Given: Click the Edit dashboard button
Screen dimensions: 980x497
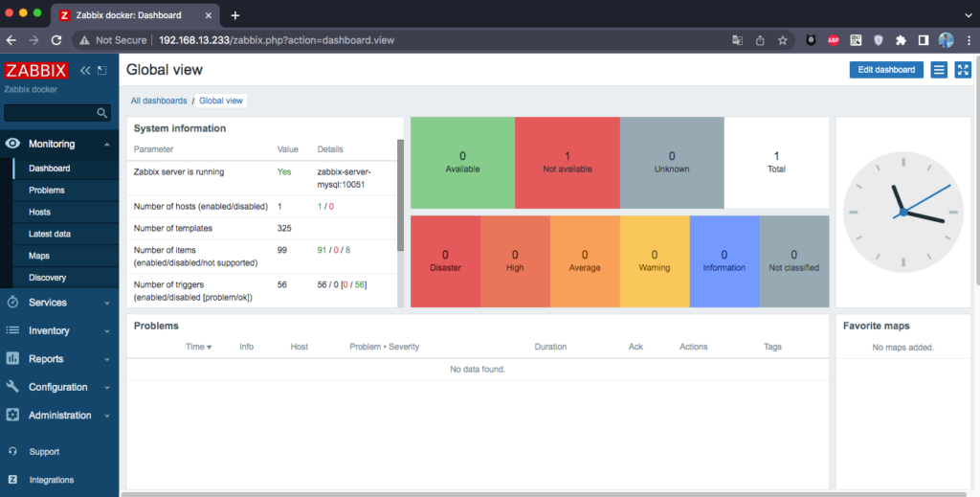Looking at the screenshot, I should click(x=886, y=69).
